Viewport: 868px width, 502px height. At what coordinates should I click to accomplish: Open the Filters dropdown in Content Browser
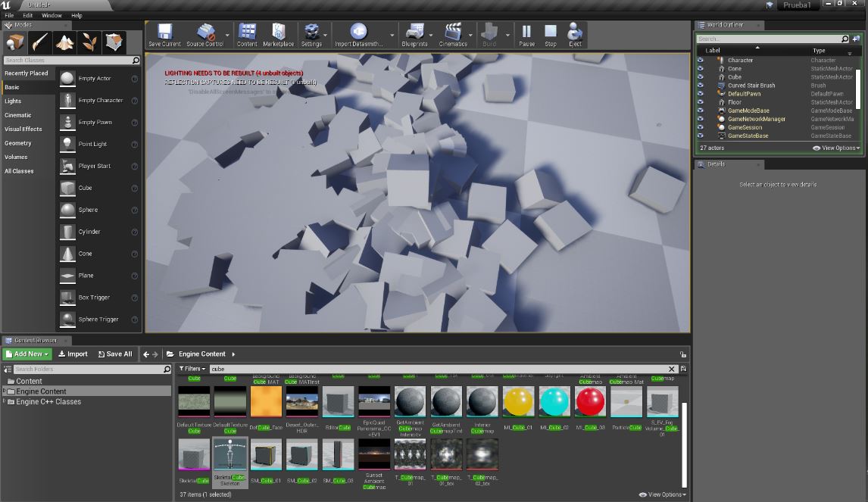(192, 369)
